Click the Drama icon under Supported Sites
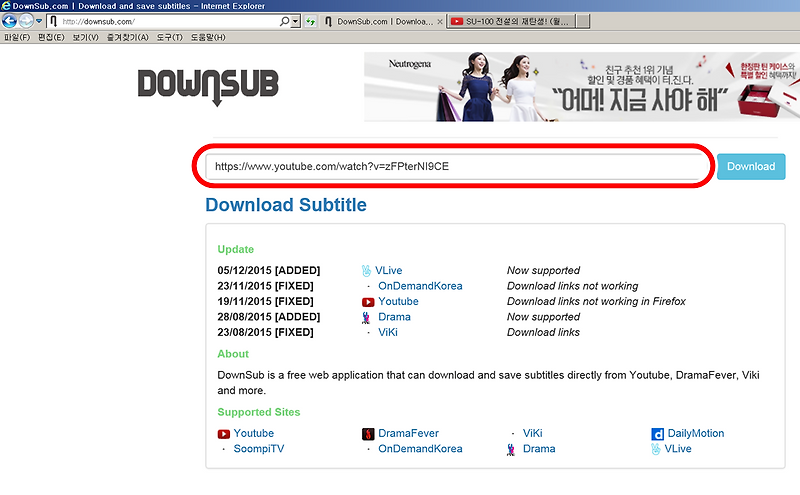The width and height of the screenshot is (800, 495). [511, 450]
